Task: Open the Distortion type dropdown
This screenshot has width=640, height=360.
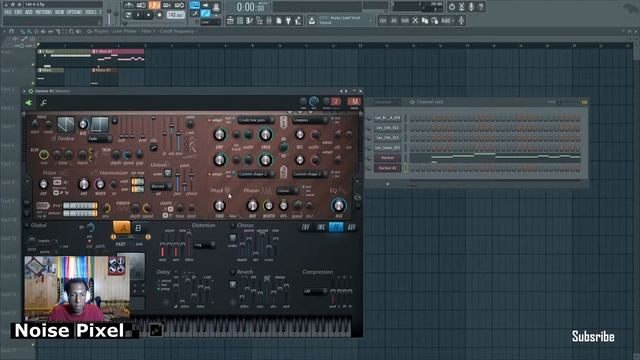Action: (x=204, y=245)
